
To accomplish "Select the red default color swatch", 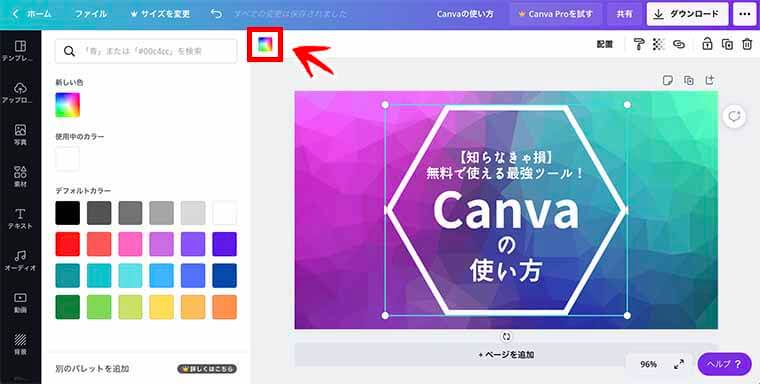I will coord(67,244).
